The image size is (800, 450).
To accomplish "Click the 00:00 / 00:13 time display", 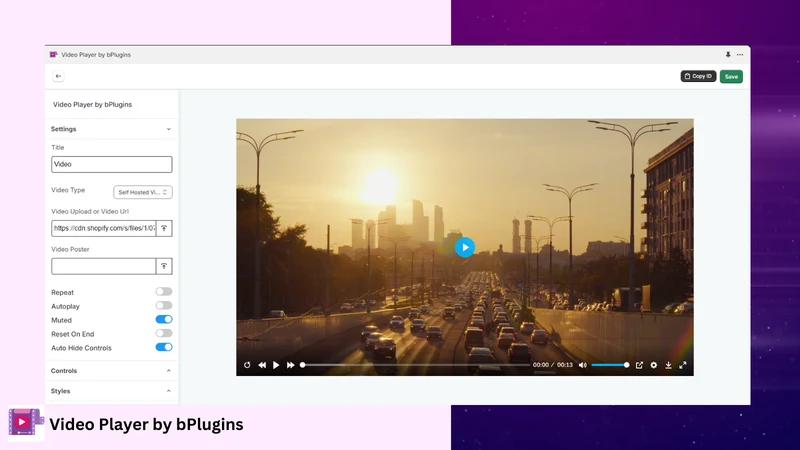I will pos(553,365).
